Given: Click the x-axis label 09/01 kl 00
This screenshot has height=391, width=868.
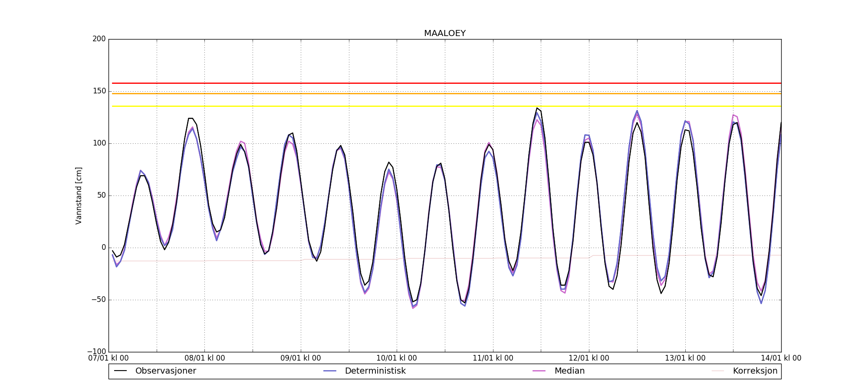Looking at the screenshot, I should pos(301,358).
